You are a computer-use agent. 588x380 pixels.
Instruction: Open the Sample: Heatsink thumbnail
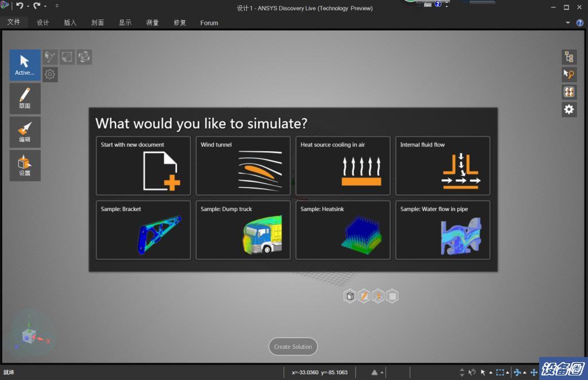343,230
